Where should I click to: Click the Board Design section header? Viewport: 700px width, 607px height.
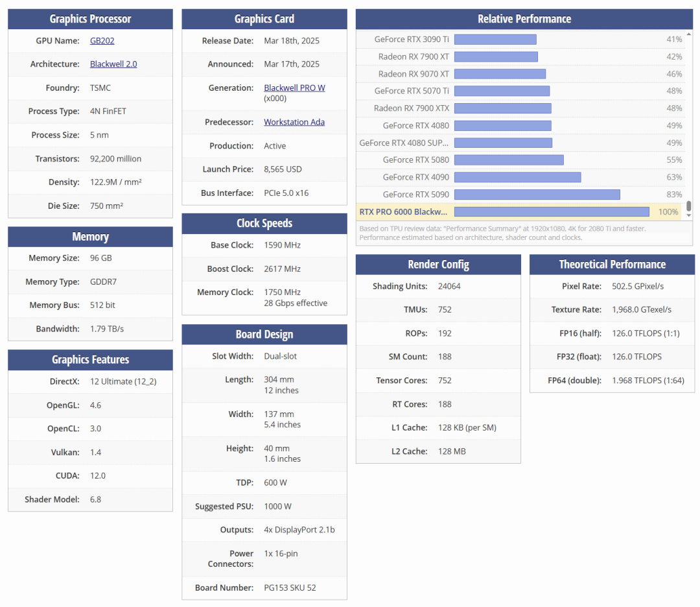tap(264, 335)
